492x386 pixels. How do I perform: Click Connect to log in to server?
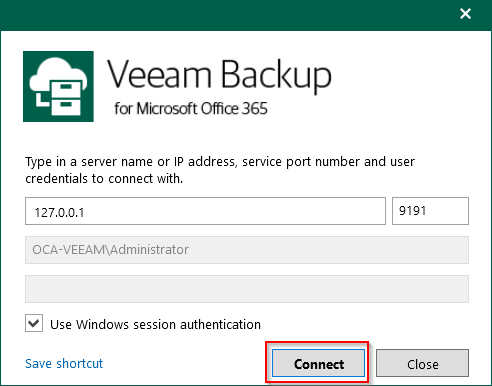coord(318,363)
